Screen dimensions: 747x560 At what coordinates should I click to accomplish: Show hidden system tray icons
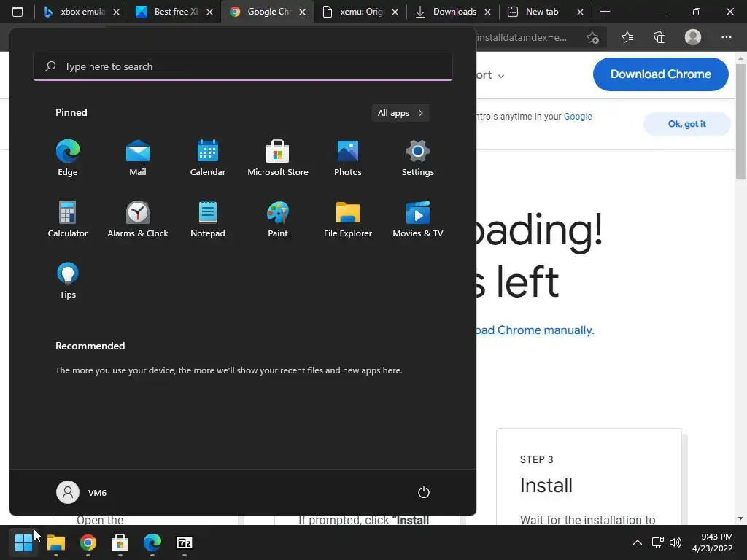638,542
